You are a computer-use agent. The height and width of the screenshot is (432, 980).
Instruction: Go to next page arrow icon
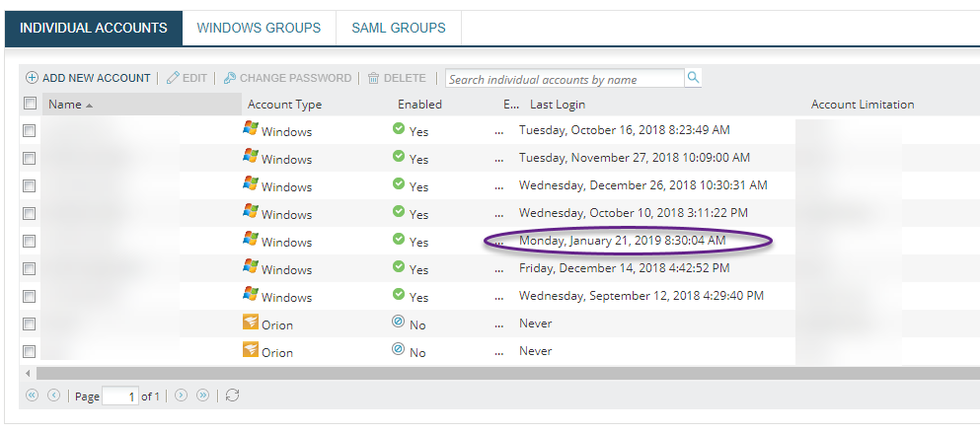tap(182, 396)
